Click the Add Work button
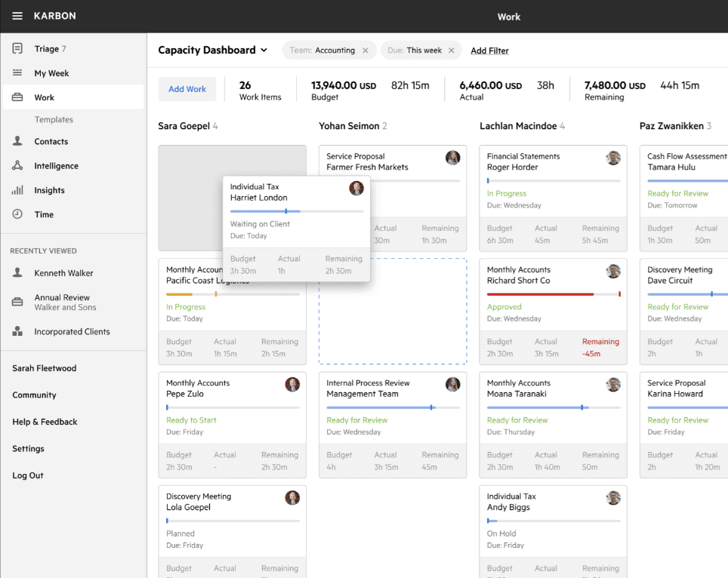The image size is (728, 578). (187, 89)
